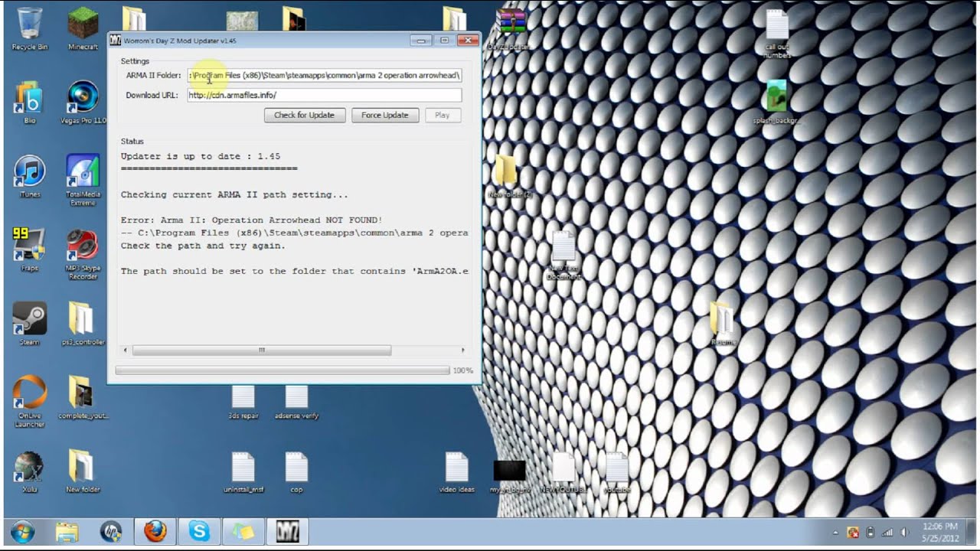Click the Status log's right scroll arrow

click(462, 350)
